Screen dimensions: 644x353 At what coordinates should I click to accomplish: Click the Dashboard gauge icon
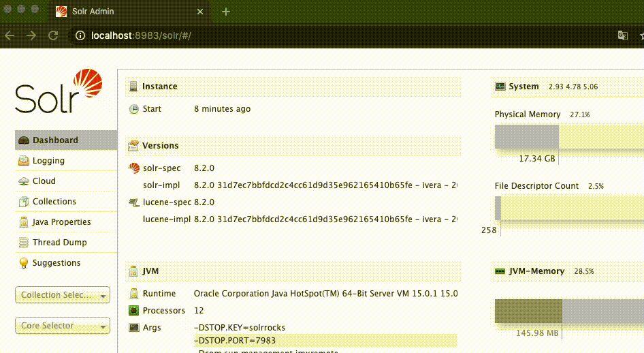point(24,140)
